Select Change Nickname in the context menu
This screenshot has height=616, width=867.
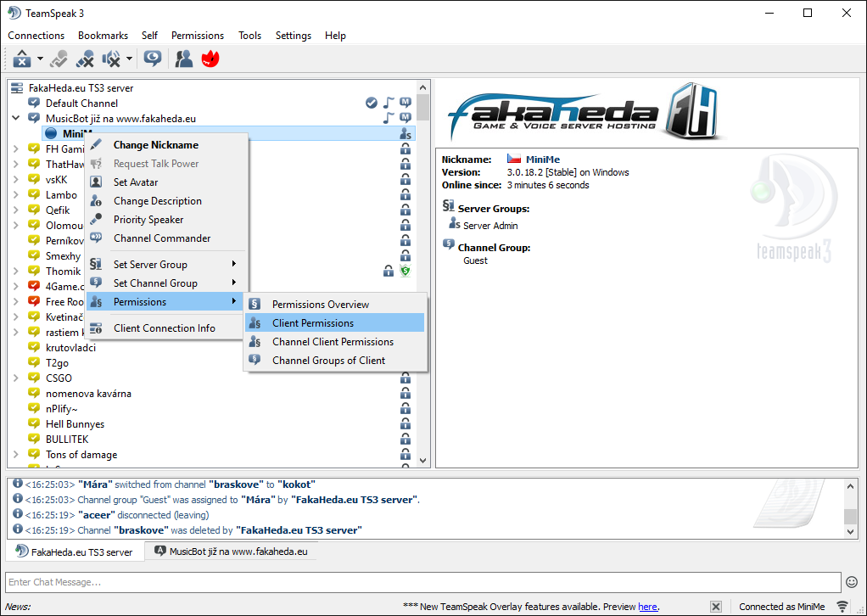(x=165, y=145)
